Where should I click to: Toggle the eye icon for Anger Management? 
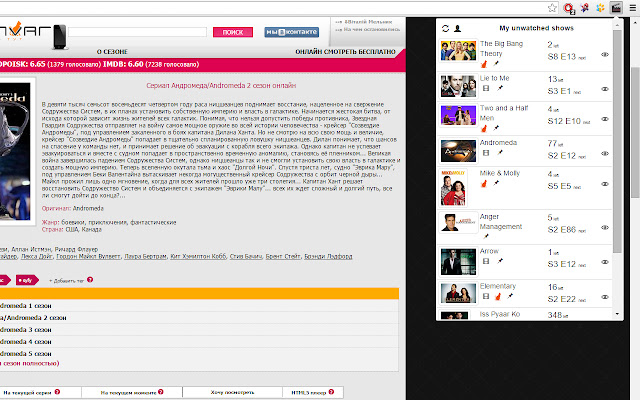(x=605, y=228)
